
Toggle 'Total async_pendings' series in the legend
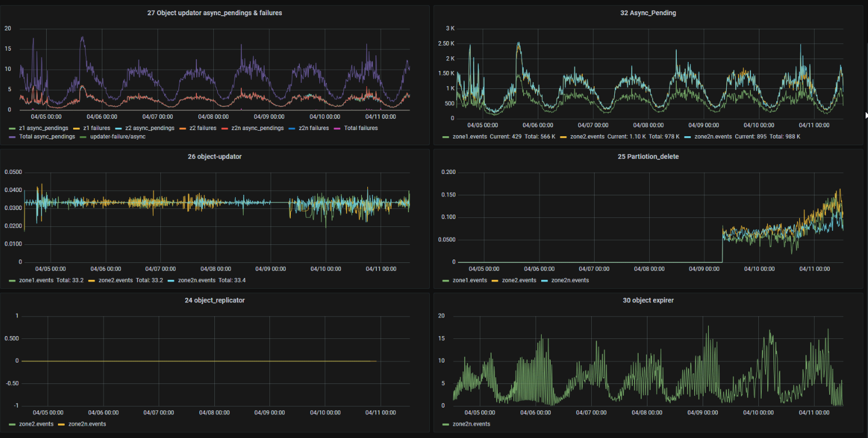pyautogui.click(x=47, y=137)
